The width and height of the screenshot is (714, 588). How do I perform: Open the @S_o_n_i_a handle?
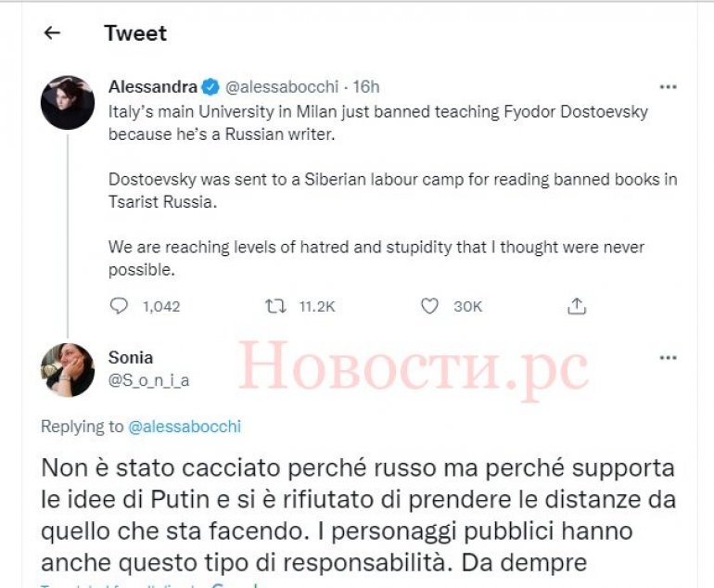(149, 380)
